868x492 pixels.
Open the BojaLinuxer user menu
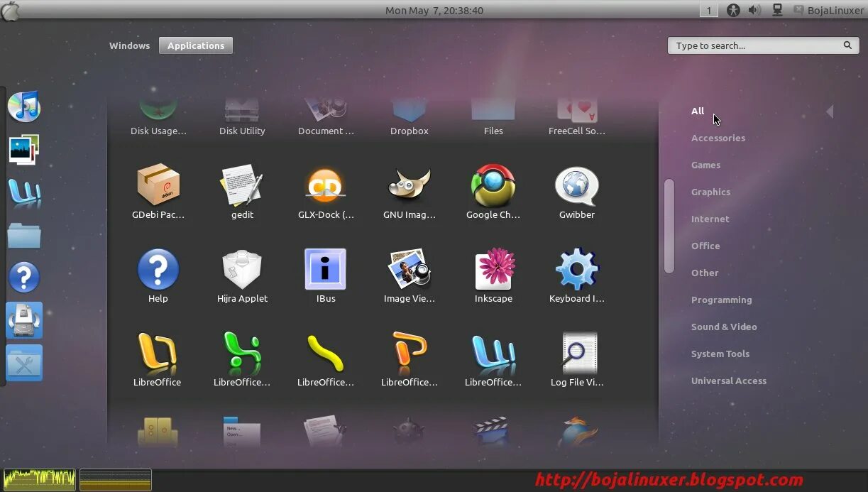coord(828,10)
